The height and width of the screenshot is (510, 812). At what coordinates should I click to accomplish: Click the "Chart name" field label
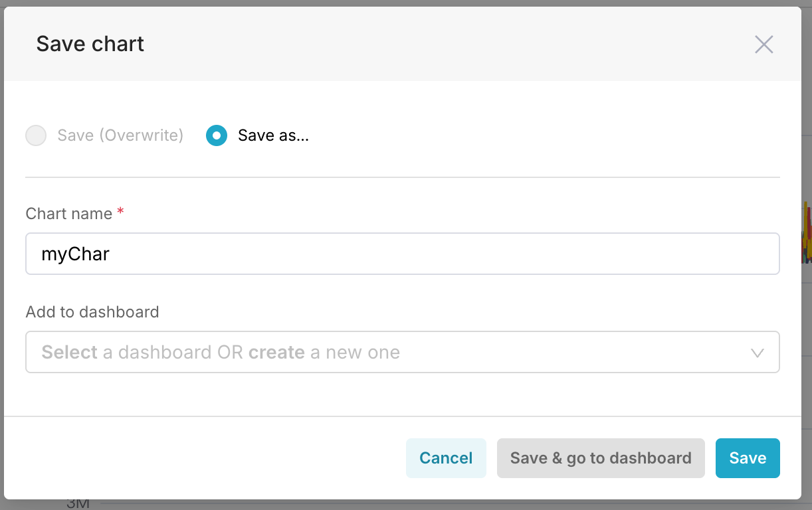coord(69,214)
